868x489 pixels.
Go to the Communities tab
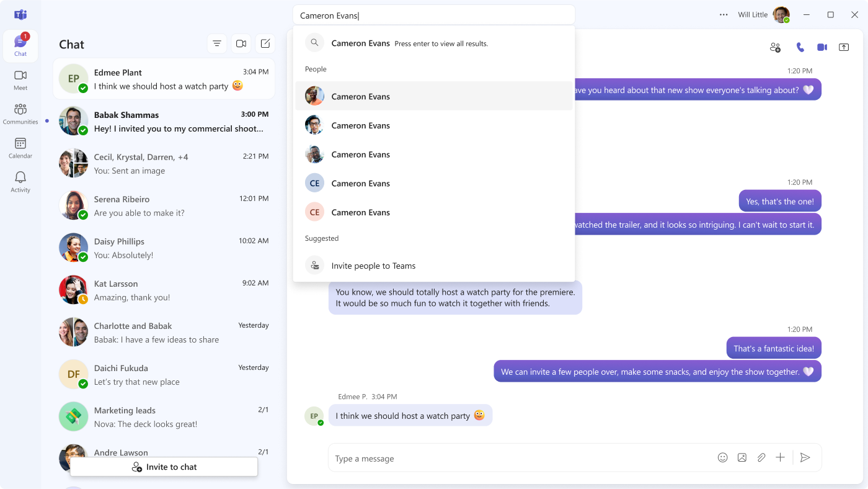click(20, 114)
